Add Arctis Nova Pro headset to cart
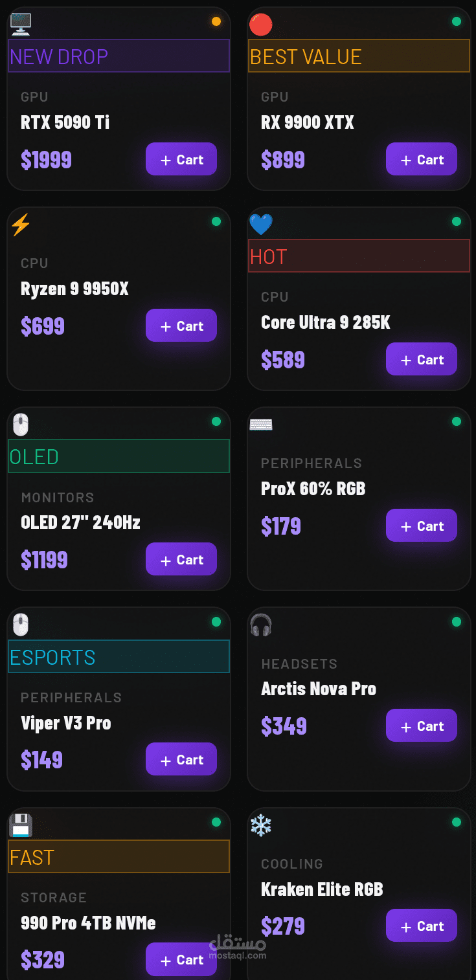This screenshot has width=476, height=980. [422, 726]
